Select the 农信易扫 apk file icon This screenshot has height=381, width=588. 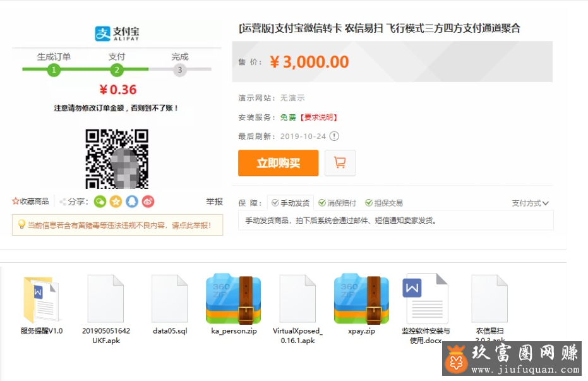(x=489, y=298)
